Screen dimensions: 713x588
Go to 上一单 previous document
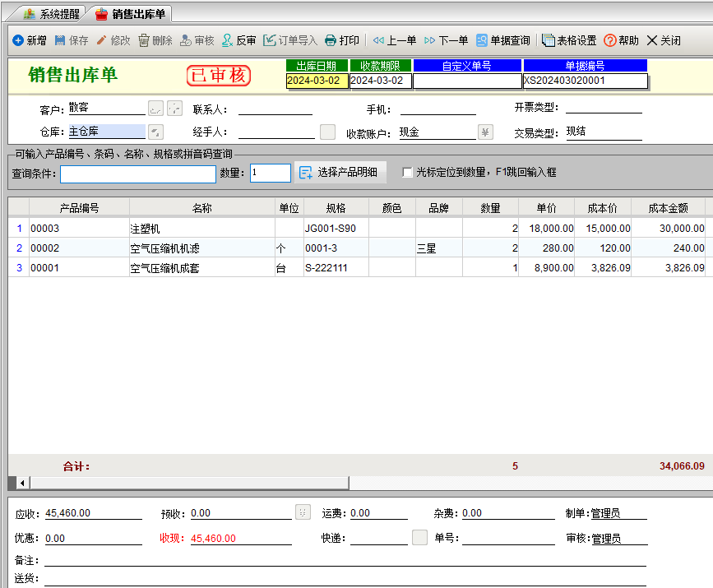click(394, 40)
